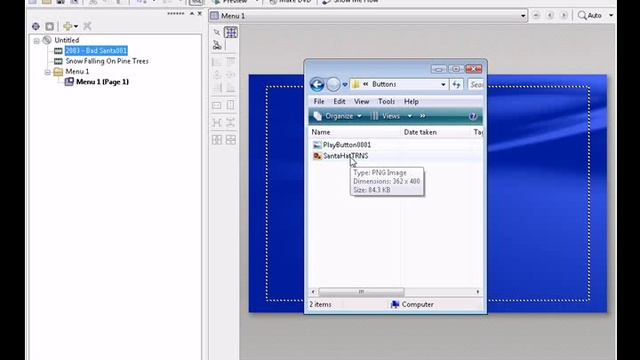640x360 pixels.
Task: Click the square icon in project overview toolbar
Action: click(x=49, y=27)
